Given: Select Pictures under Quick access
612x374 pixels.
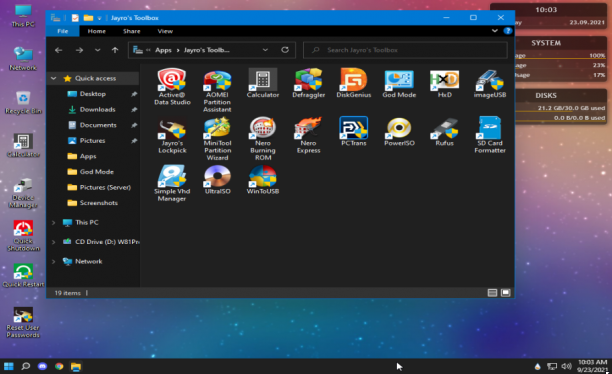Looking at the screenshot, I should [93, 141].
